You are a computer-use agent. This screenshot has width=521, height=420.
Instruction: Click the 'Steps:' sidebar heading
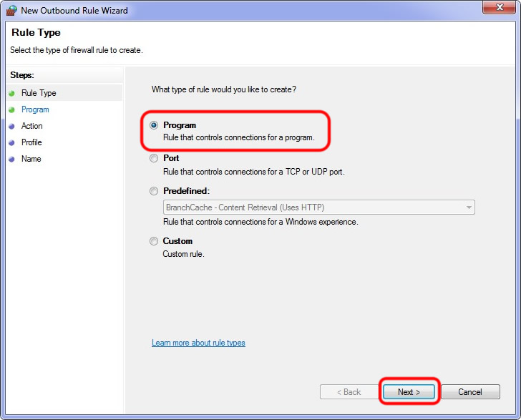tap(22, 75)
